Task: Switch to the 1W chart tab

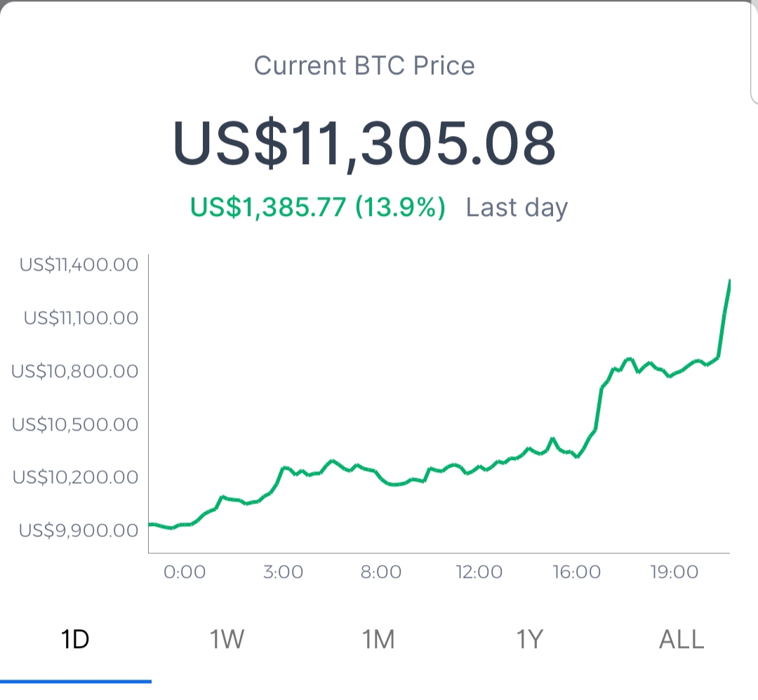Action: [x=227, y=640]
